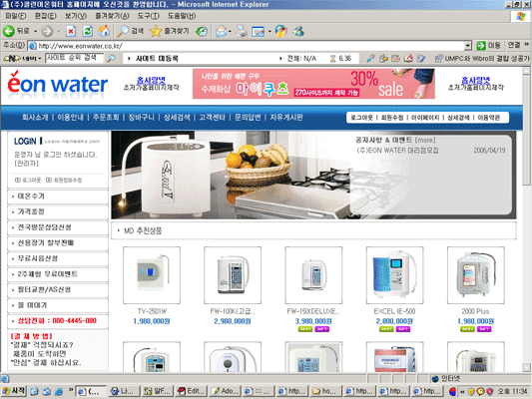This screenshot has width=532, height=399.
Task: Click the [more] notice link
Action: pos(425,140)
